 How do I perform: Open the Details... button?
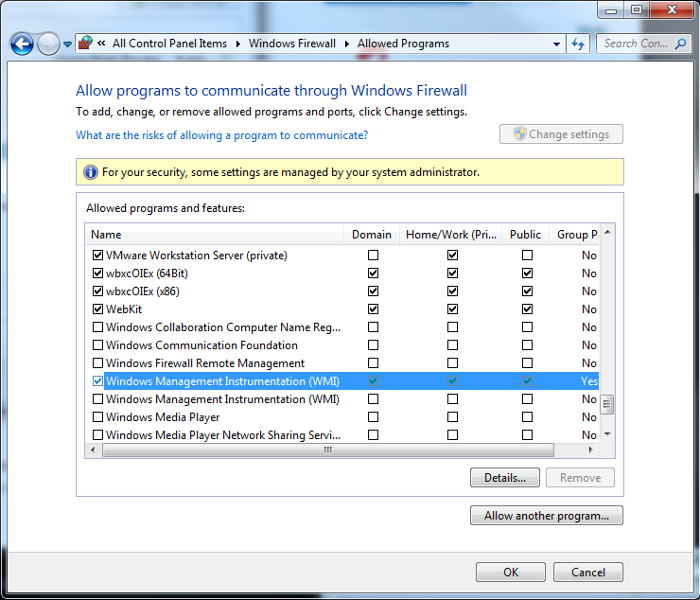(x=505, y=478)
